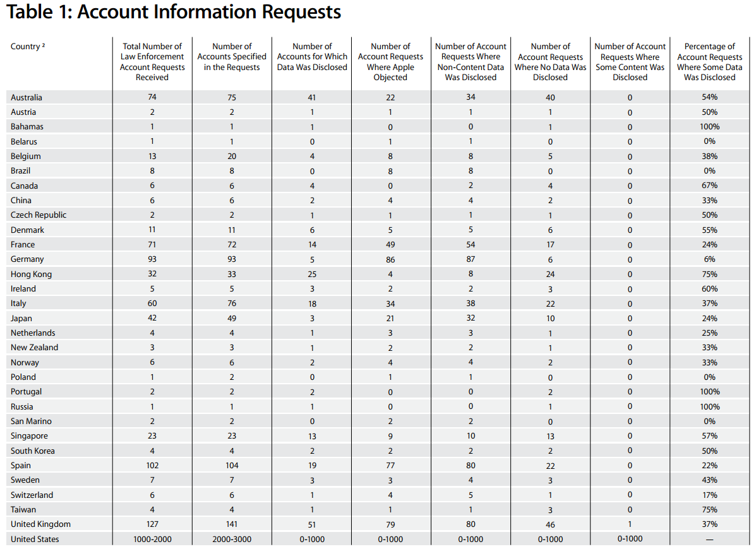Screen dimensions: 756x549
Task: Select the 'Belgium' country row label
Action: 25,156
